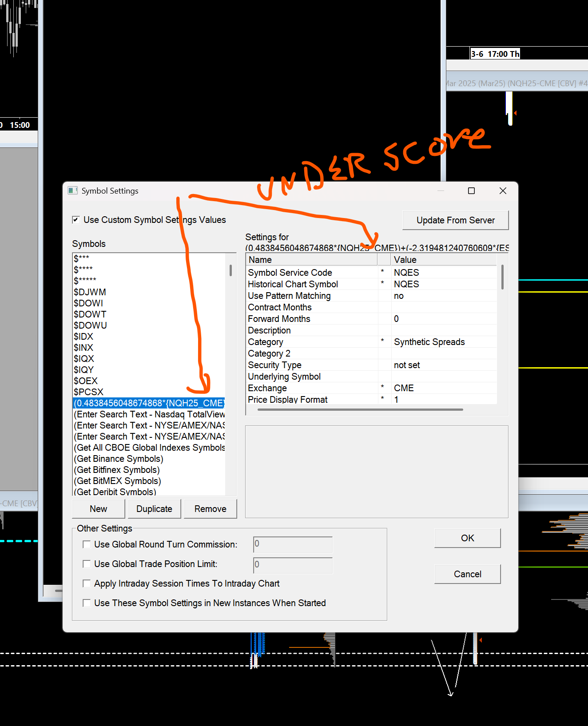Click the Value column header
Viewport: 588px width, 726px height.
(443, 260)
